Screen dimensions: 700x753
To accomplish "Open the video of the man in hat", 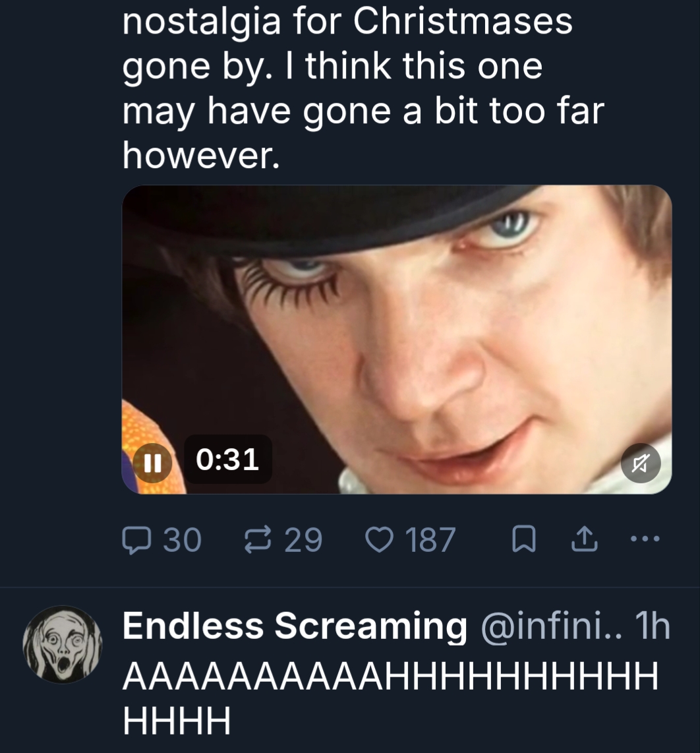I will (397, 330).
